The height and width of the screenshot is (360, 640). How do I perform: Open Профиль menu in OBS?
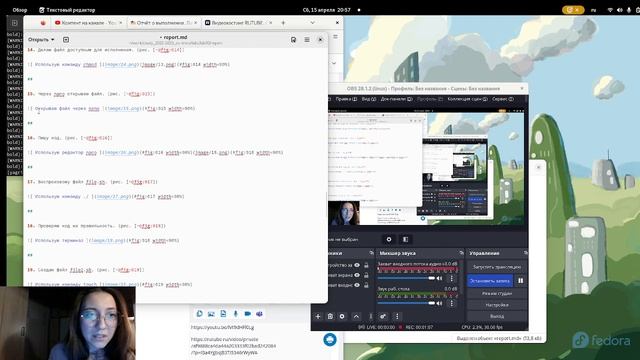tap(429, 99)
